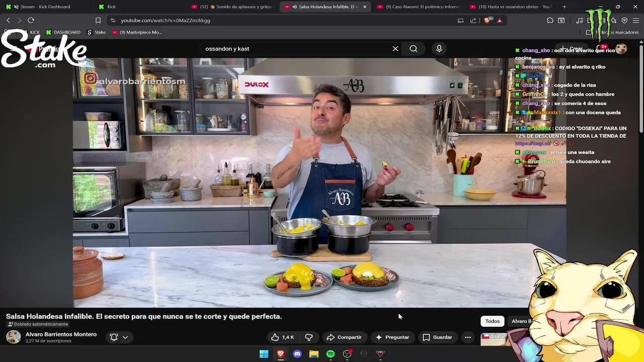The image size is (644, 362).
Task: Open more actions three-dot button below video
Action: tap(468, 337)
